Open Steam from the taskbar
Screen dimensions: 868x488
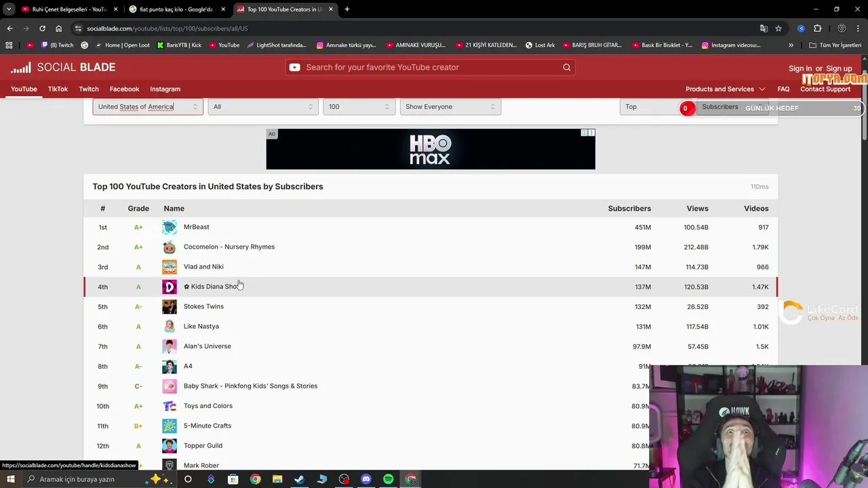(x=299, y=479)
